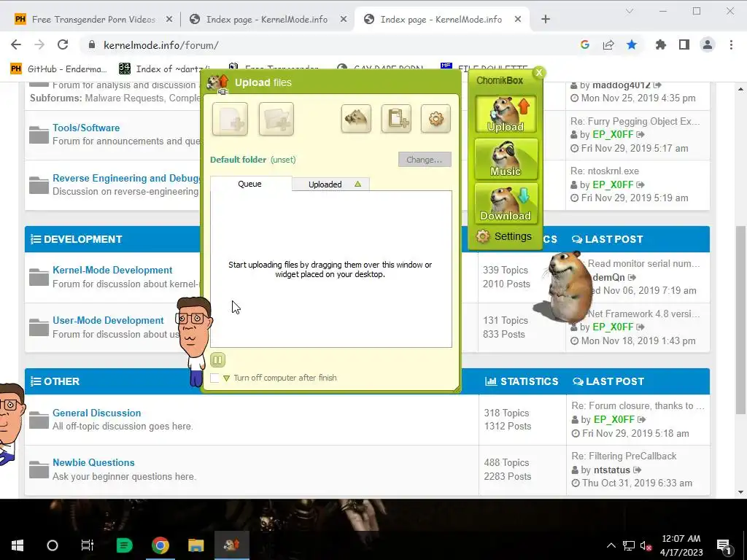Go back to previous page

pos(16,44)
